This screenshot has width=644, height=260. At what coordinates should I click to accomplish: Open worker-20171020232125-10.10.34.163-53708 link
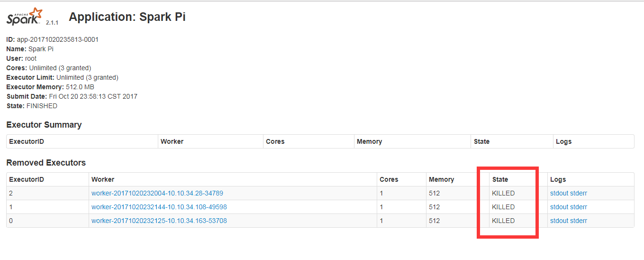click(x=159, y=221)
